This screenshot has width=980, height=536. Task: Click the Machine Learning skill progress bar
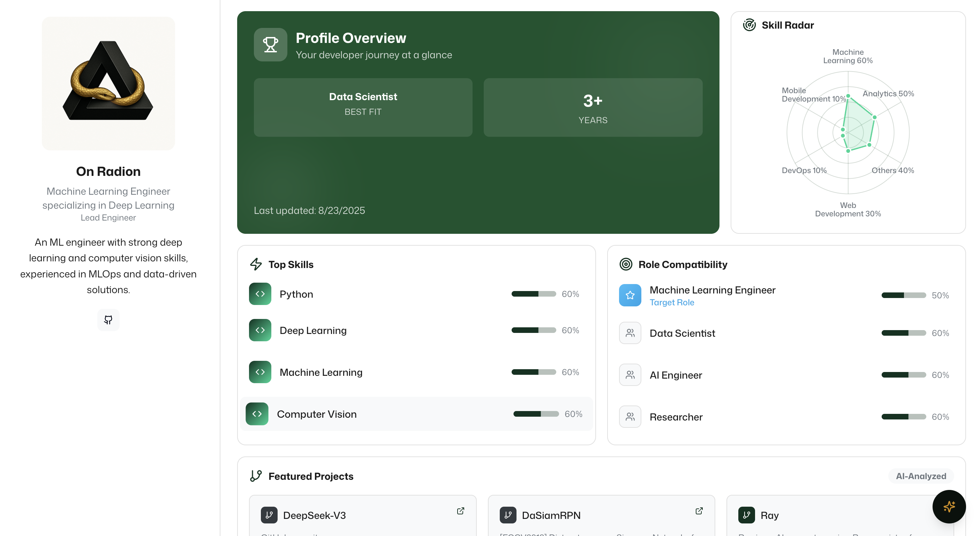pyautogui.click(x=534, y=372)
